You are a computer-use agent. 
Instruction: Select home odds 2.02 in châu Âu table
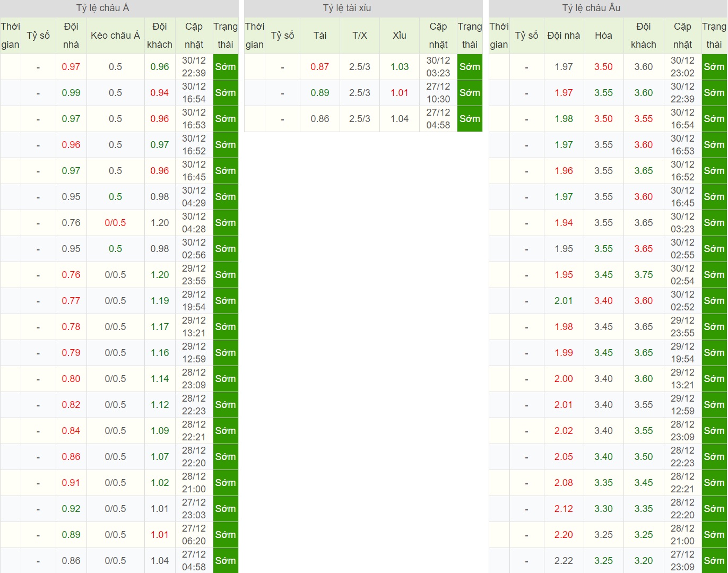pyautogui.click(x=564, y=431)
